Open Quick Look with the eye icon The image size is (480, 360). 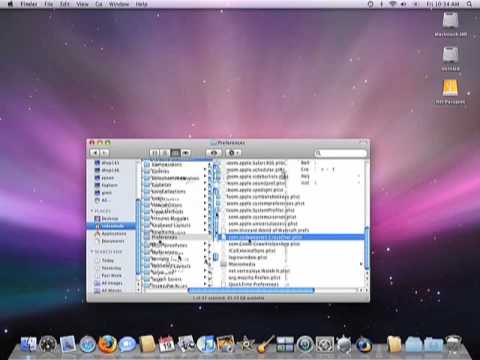coord(214,153)
